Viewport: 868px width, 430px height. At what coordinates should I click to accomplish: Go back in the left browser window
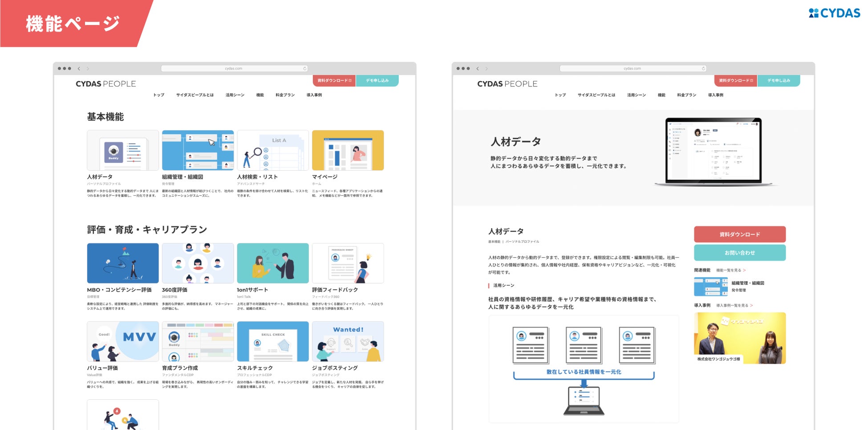[x=79, y=69]
